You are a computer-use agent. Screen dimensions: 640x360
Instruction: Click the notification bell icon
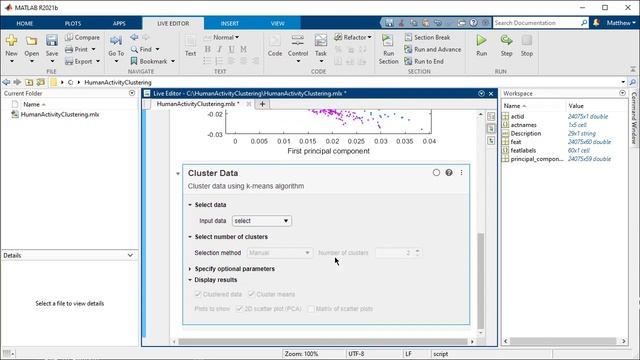point(596,23)
